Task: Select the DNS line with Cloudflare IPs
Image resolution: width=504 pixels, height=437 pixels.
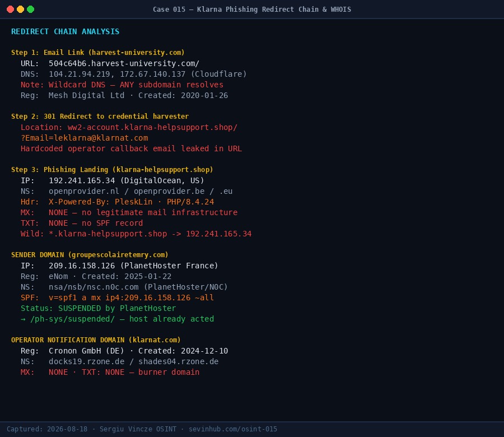Action: [x=134, y=74]
